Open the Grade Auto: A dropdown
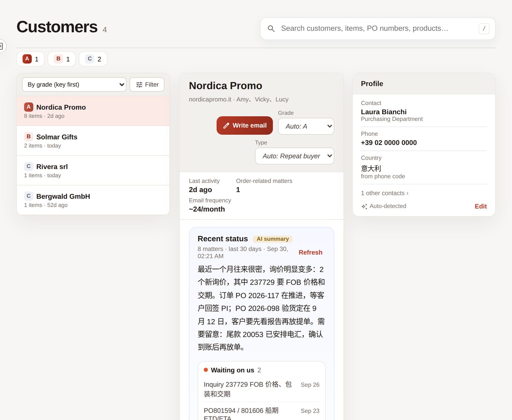The height and width of the screenshot is (420, 512). tap(306, 126)
